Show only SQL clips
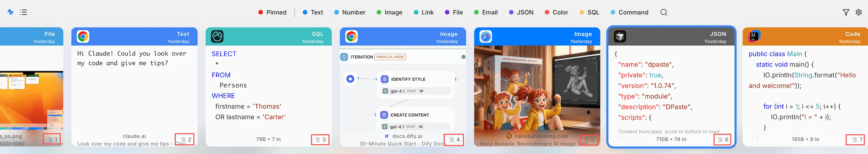The width and height of the screenshot is (868, 154). tap(589, 12)
